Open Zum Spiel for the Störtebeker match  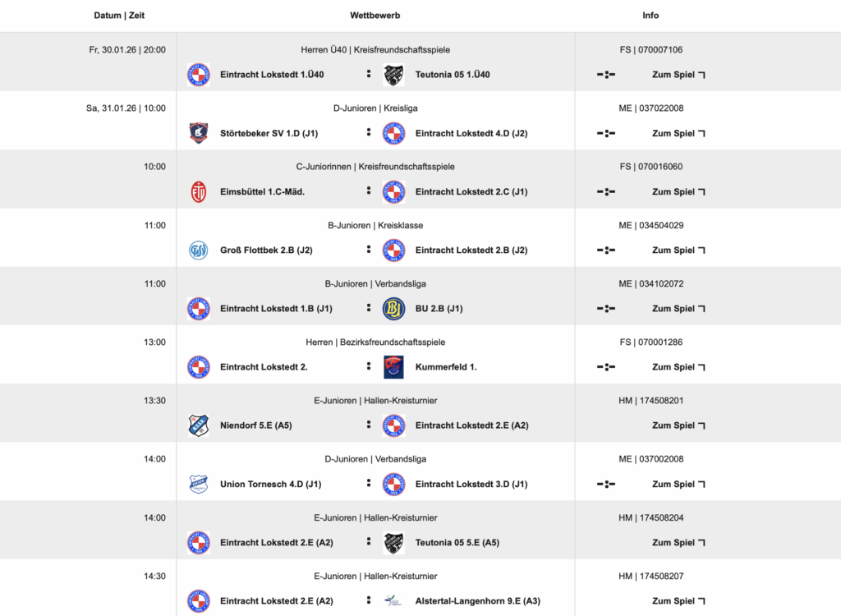(678, 133)
